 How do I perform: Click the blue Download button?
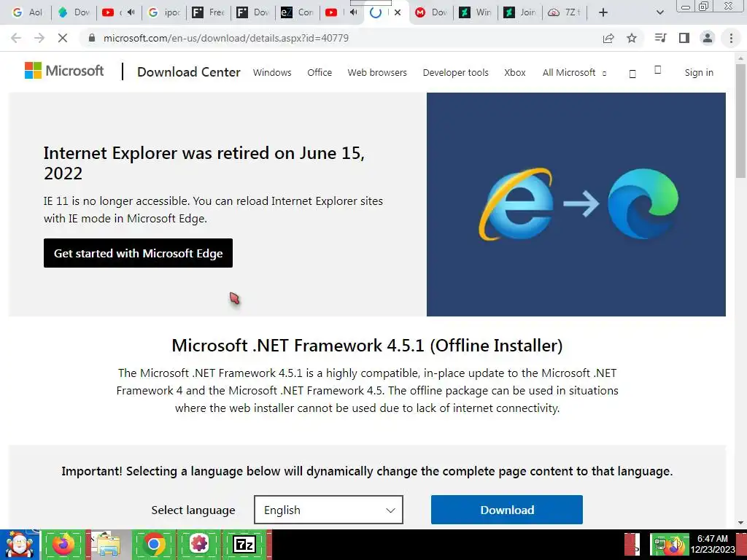(507, 510)
